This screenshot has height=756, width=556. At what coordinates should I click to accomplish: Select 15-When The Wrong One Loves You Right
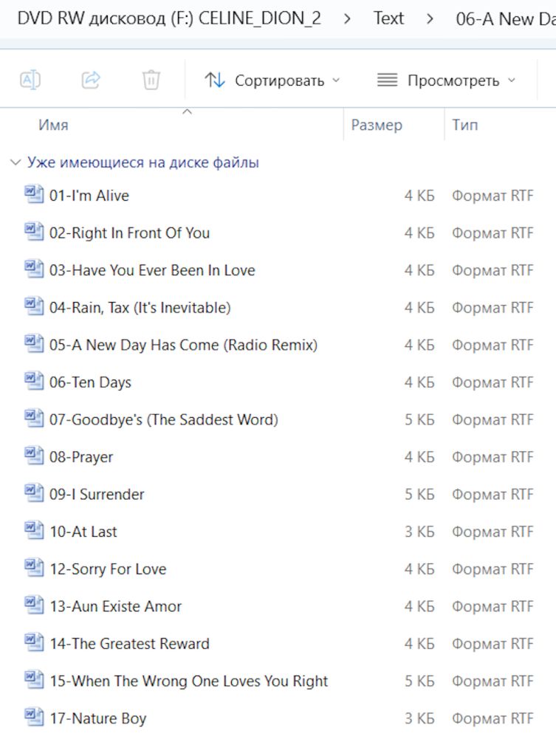pyautogui.click(x=188, y=681)
